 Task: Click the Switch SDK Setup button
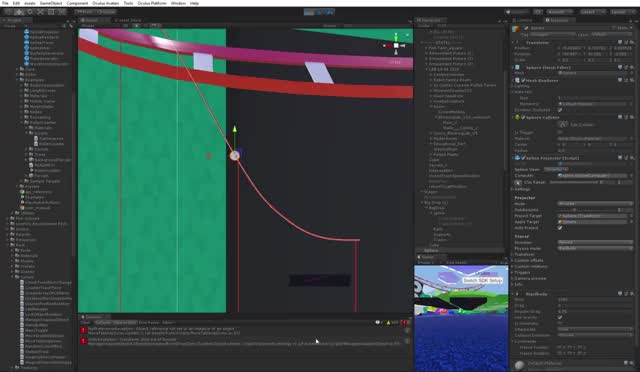[x=482, y=281]
